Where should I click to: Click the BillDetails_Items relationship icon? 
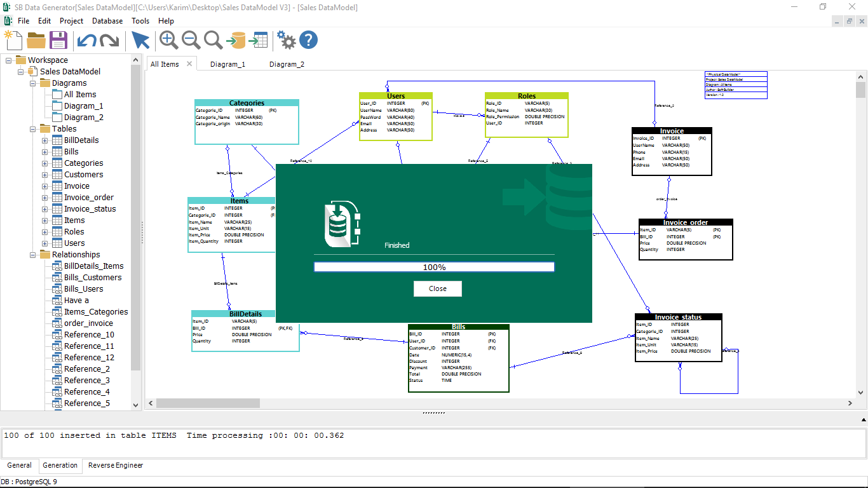click(x=57, y=266)
